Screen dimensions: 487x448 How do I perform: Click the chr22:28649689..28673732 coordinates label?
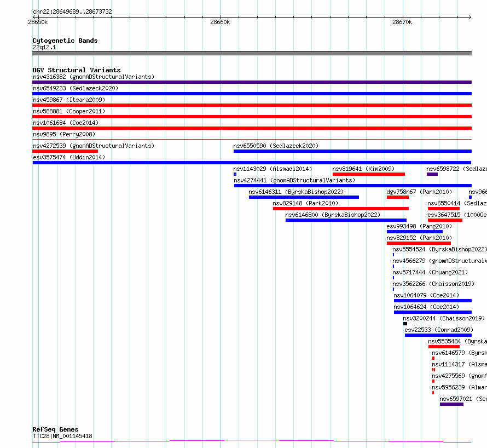coord(72,12)
